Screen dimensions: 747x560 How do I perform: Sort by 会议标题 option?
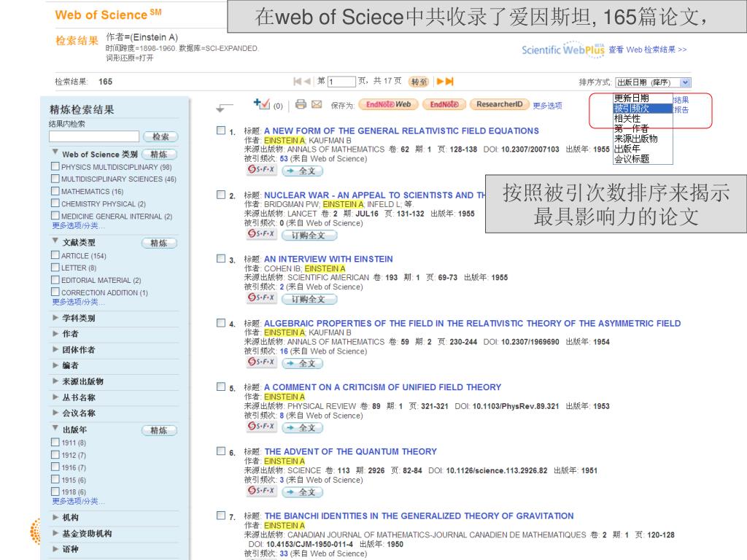(642, 158)
